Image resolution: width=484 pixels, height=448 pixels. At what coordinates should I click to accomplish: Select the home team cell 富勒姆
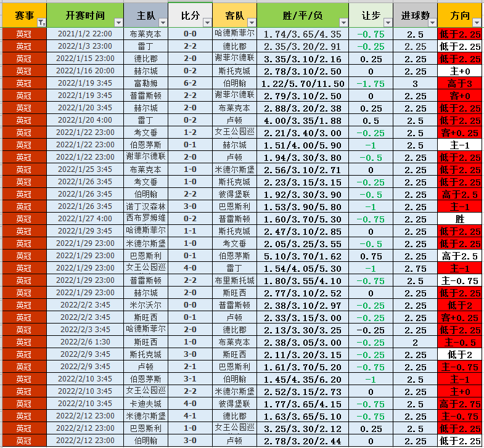tap(146, 83)
